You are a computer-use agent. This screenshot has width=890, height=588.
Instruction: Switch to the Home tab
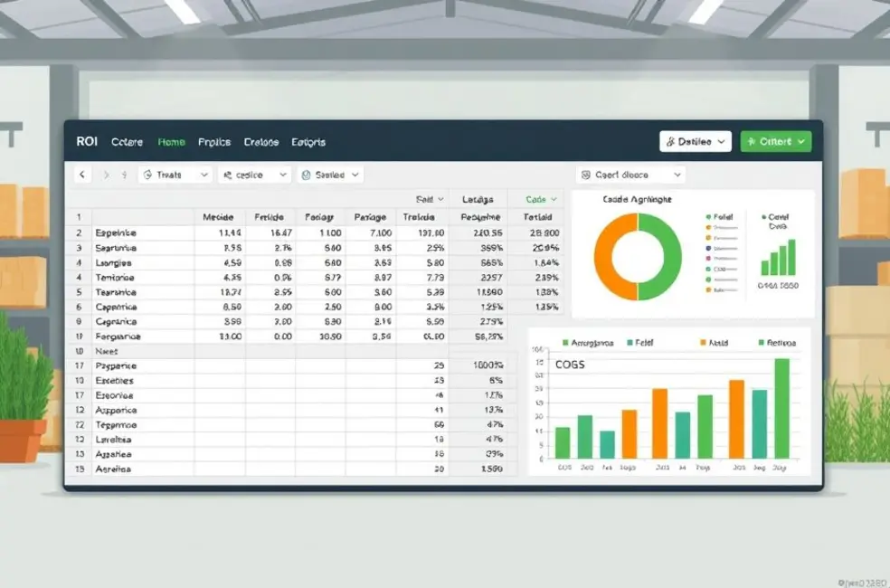pyautogui.click(x=171, y=142)
